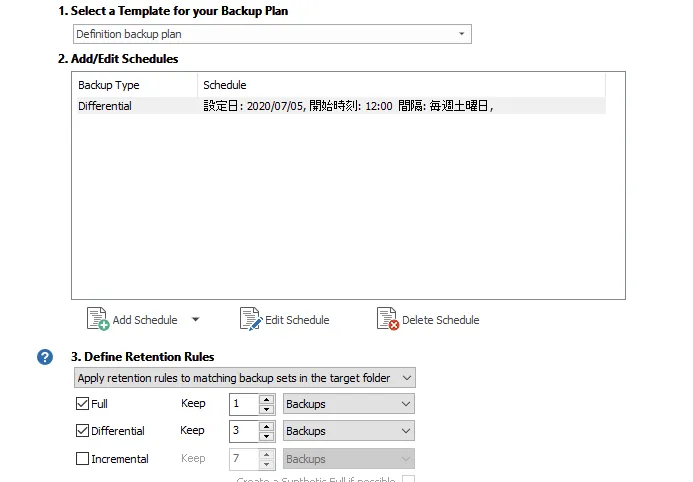This screenshot has height=482, width=693.
Task: Click the Backup Type column header
Action: point(137,85)
